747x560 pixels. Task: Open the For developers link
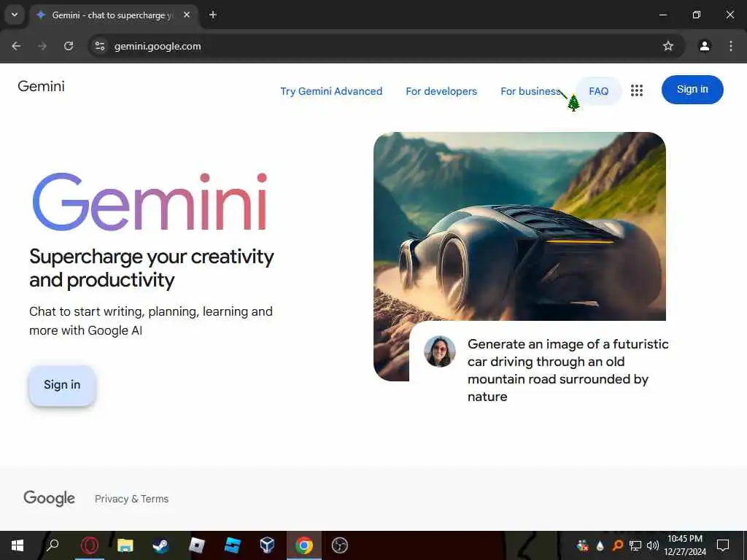pos(441,91)
